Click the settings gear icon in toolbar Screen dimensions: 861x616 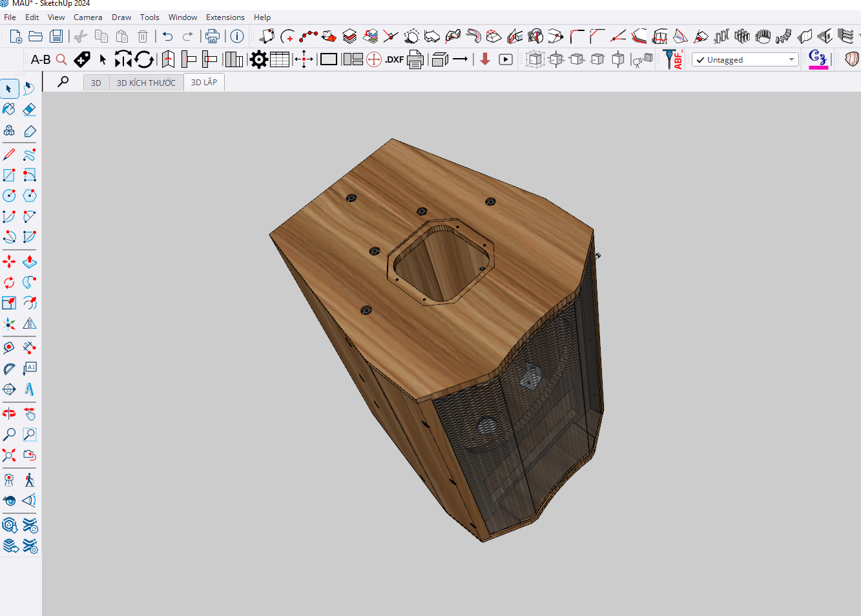(258, 60)
